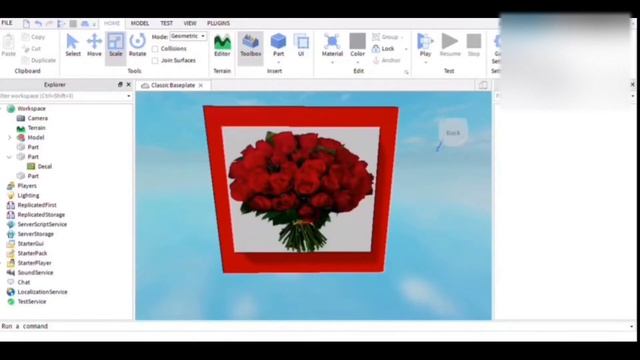Click the Copy button
This screenshot has width=640, height=360.
pyautogui.click(x=34, y=37)
